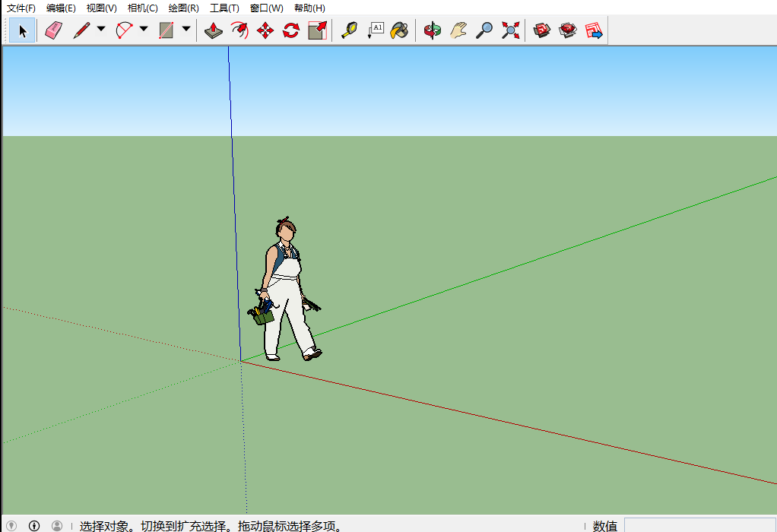Click the Zoom Extents icon
The image size is (777, 532).
point(510,31)
